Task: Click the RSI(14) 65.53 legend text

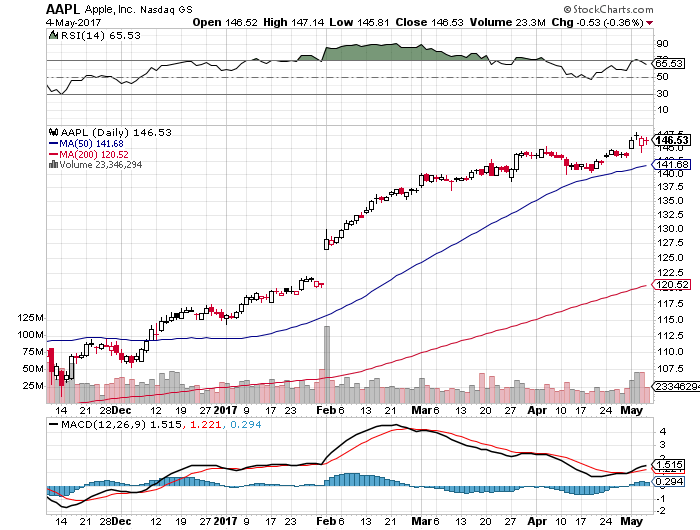Action: point(100,35)
